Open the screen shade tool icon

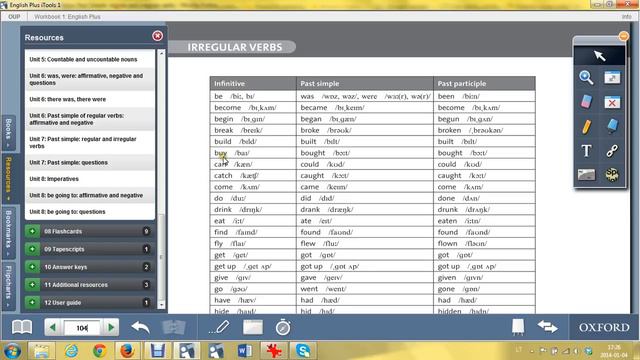click(x=586, y=175)
